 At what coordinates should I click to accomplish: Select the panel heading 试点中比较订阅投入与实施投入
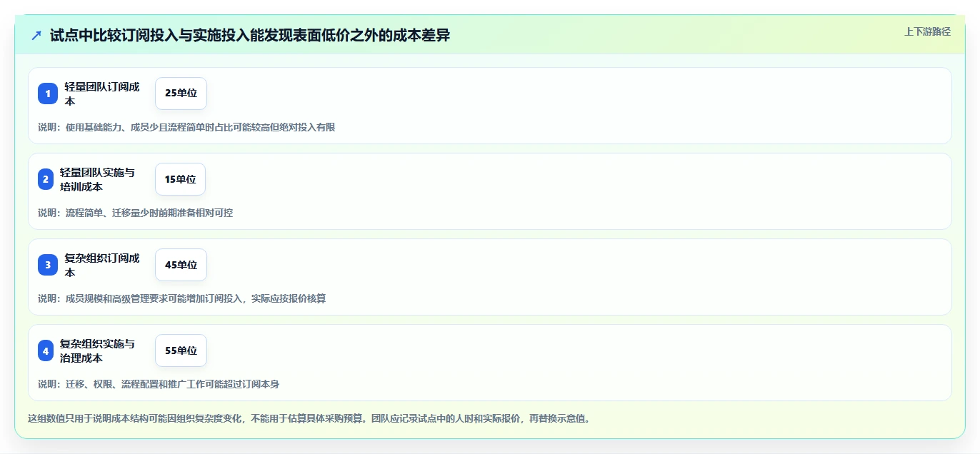pyautogui.click(x=250, y=35)
